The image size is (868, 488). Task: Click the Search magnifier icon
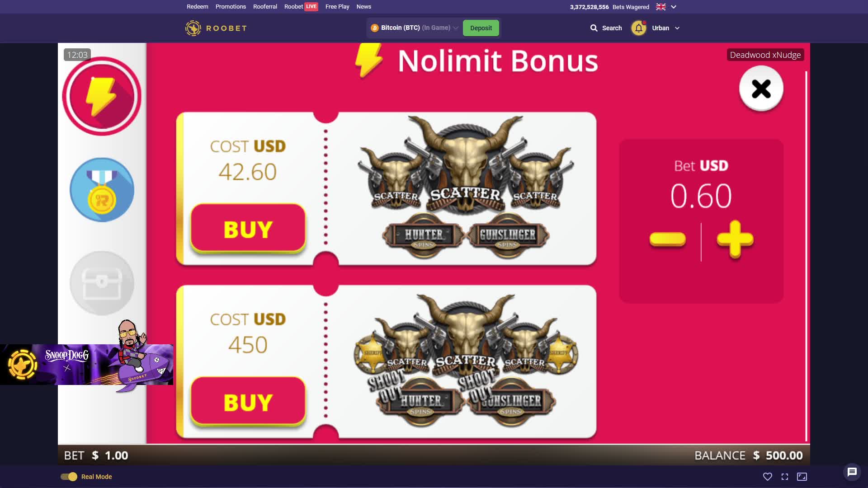pyautogui.click(x=594, y=28)
